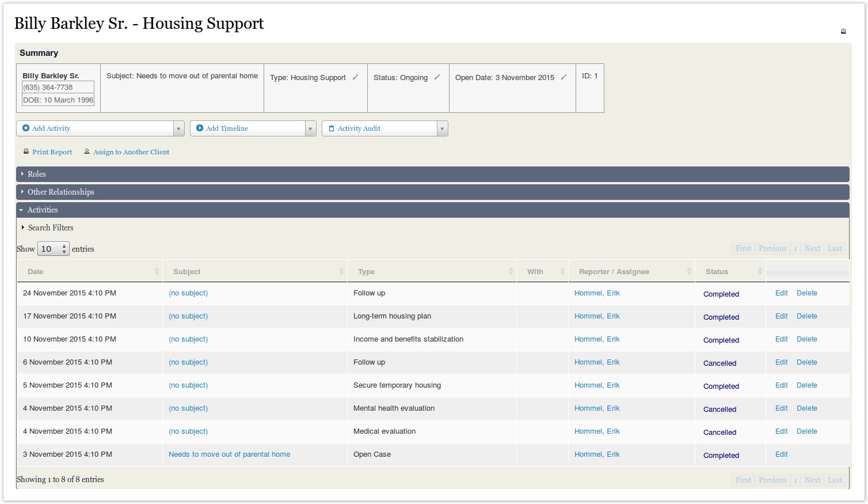The image size is (868, 504).
Task: Click pencil icon next to Type: Housing Support
Action: (355, 77)
